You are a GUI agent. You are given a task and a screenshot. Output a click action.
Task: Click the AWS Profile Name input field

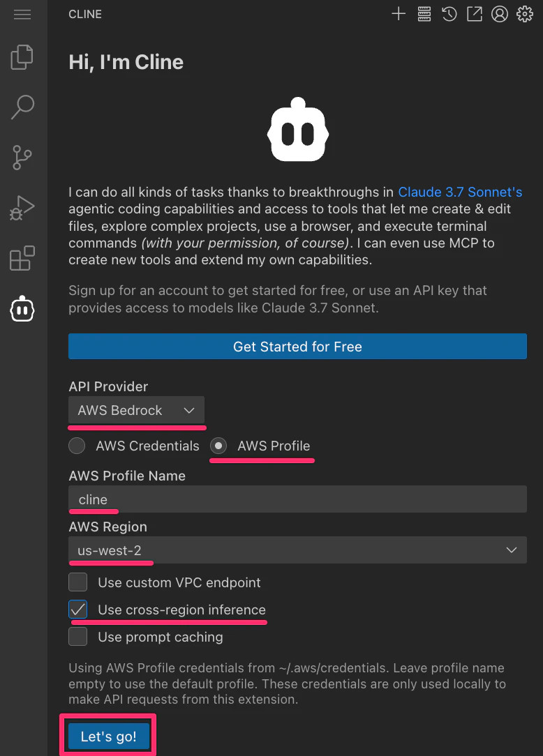[x=297, y=499]
